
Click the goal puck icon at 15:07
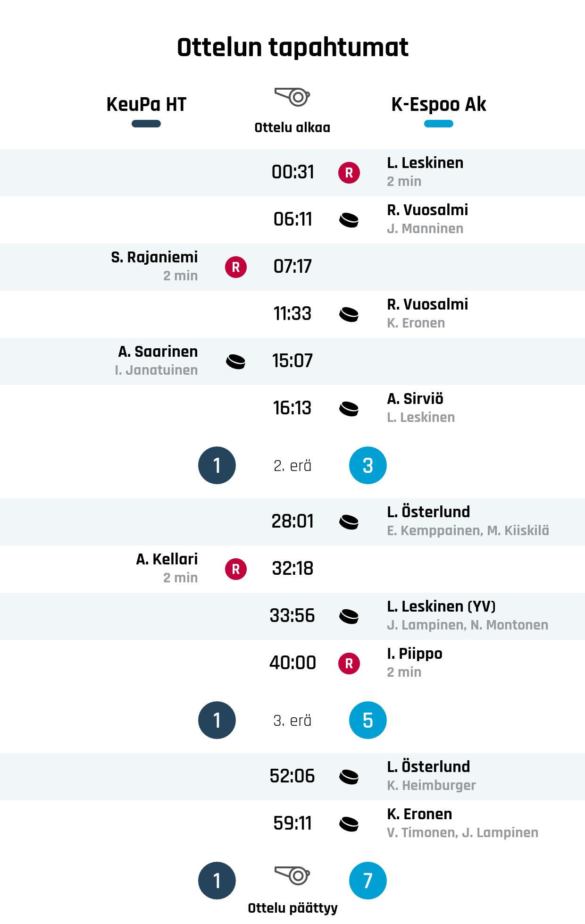point(236,361)
